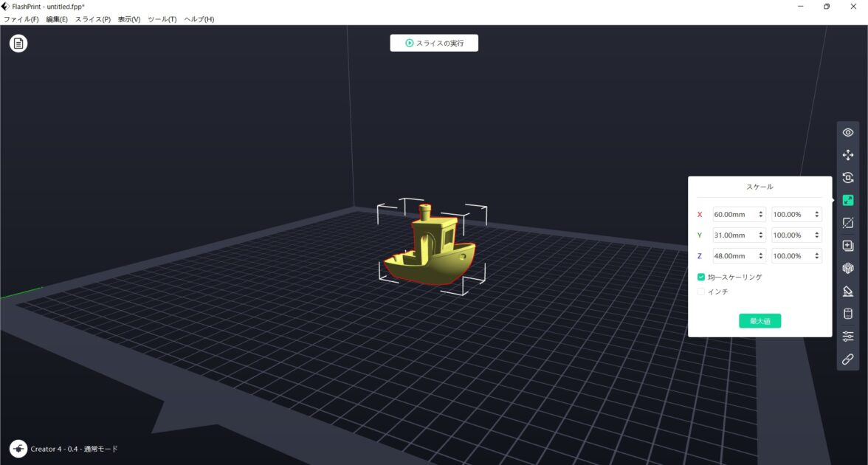
Task: Click the Y percentage stepper arrows
Action: coord(816,235)
